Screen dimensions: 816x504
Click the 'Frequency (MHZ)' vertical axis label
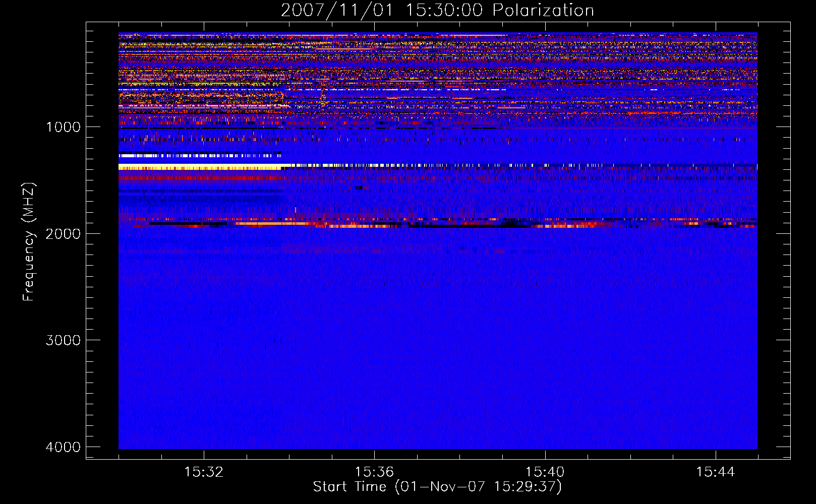pyautogui.click(x=29, y=242)
